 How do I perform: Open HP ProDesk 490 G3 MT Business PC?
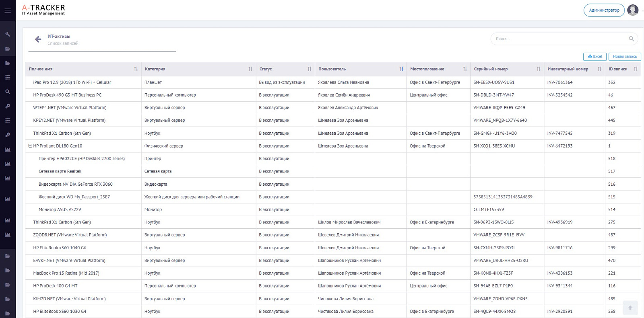coord(67,95)
